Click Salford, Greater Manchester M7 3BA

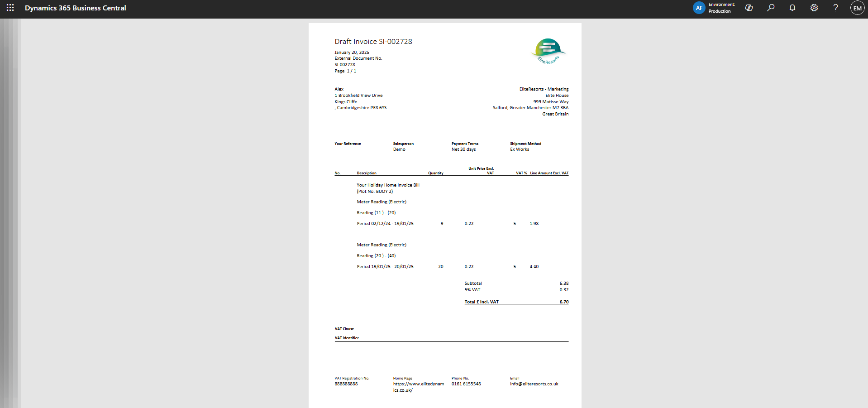[x=530, y=108]
